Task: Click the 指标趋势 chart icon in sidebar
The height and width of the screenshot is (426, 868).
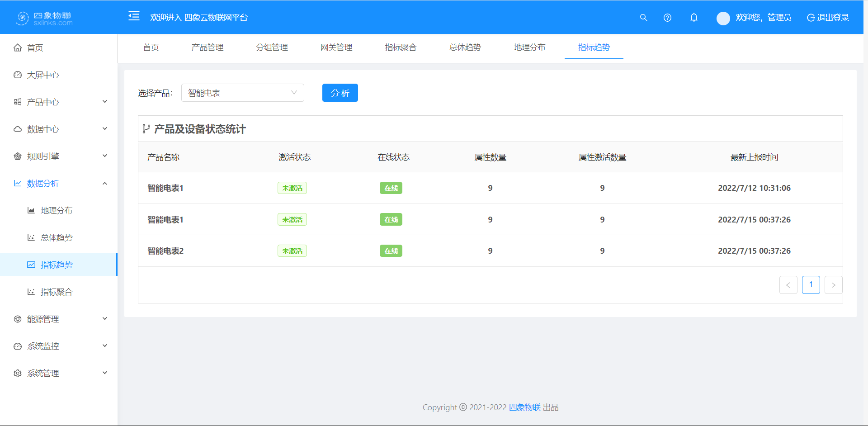Action: click(x=31, y=265)
